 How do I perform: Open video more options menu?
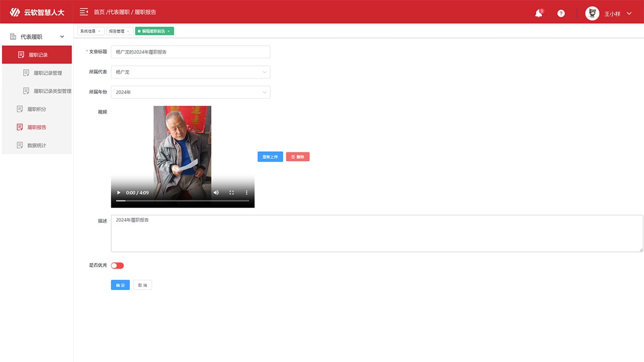point(247,193)
